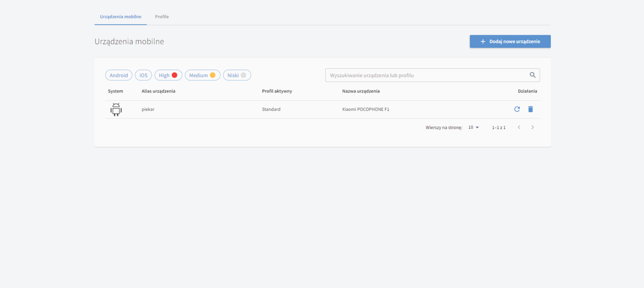Select the Standard profile cell
The image size is (644, 288).
271,109
